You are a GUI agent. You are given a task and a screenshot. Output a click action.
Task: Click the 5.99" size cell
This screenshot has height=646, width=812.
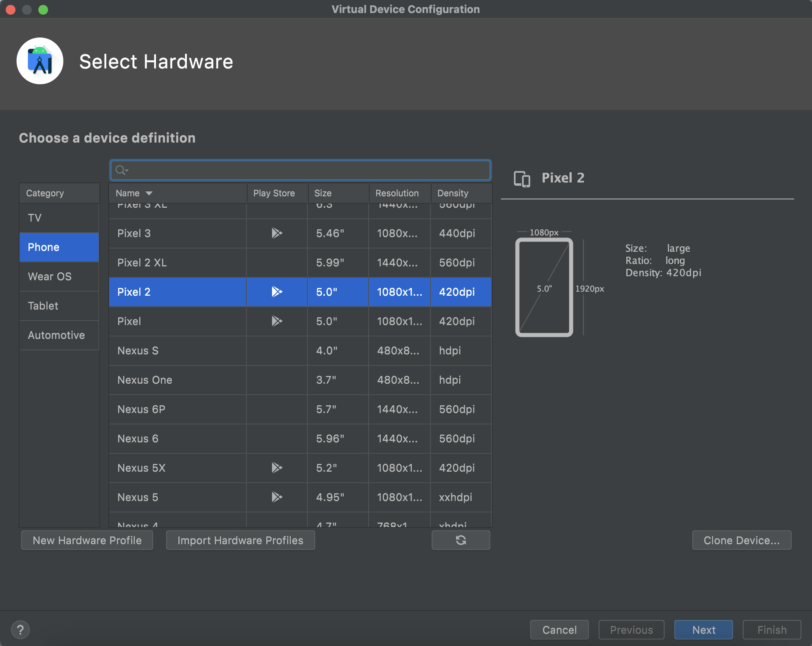pyautogui.click(x=338, y=262)
